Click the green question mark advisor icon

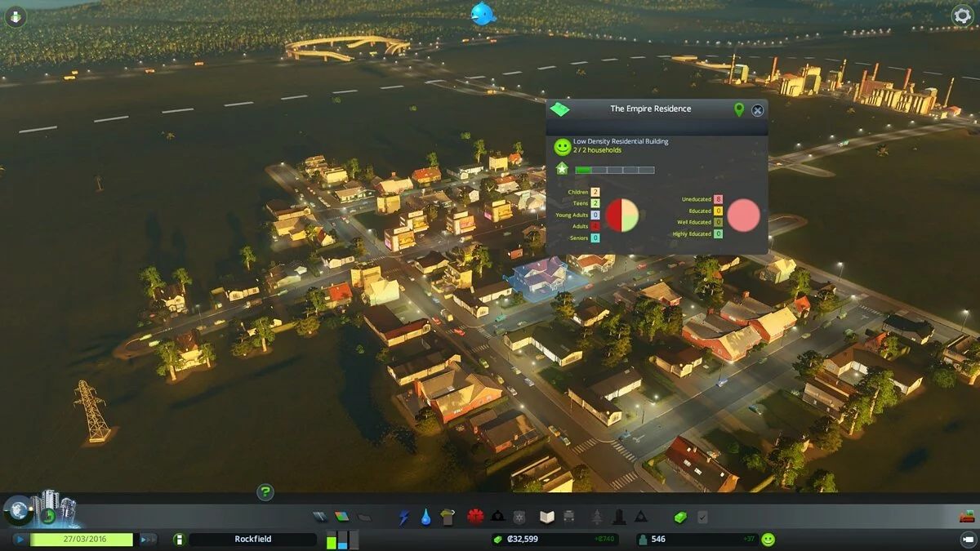(x=265, y=491)
